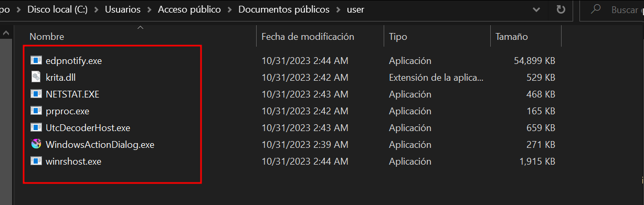644x205 pixels.
Task: Go to Disco local (C:) breadcrumb
Action: (58, 9)
